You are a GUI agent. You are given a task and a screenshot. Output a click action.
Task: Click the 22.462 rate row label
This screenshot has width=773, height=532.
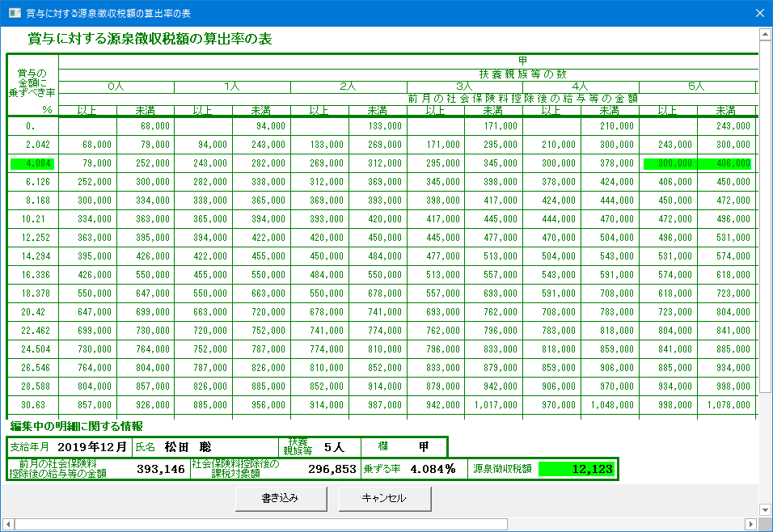pyautogui.click(x=36, y=331)
